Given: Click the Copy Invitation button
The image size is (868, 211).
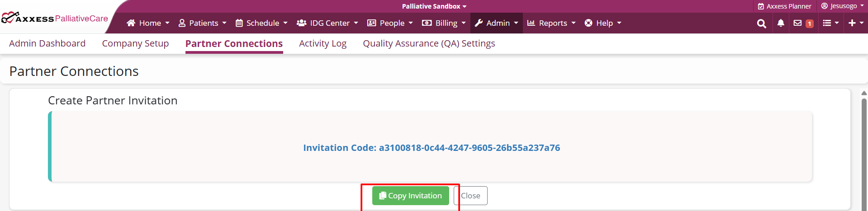Looking at the screenshot, I should tap(411, 196).
